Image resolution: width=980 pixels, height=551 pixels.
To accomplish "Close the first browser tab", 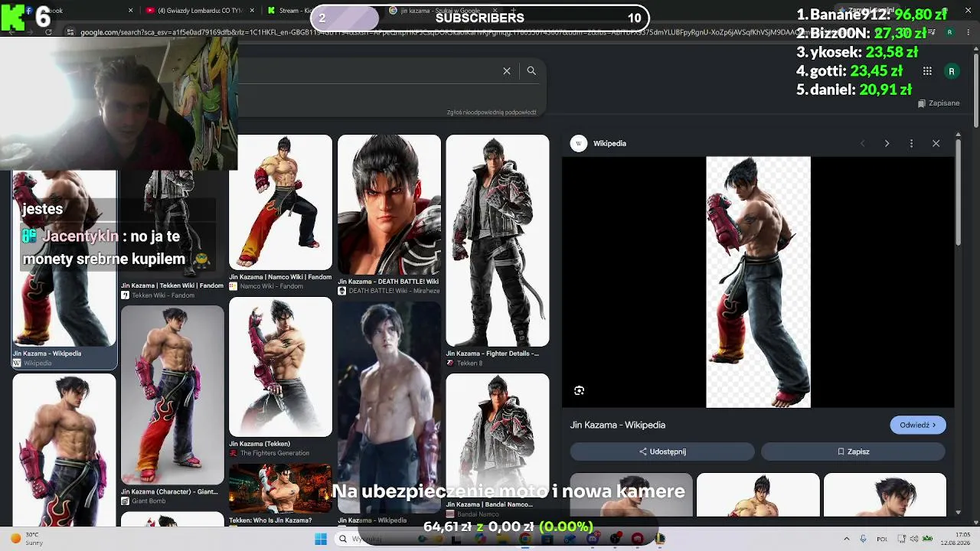I will (131, 11).
